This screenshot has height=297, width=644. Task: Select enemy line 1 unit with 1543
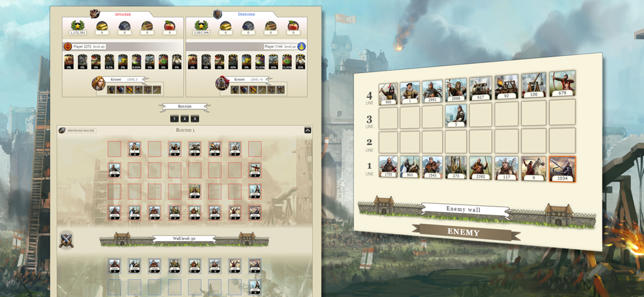click(x=433, y=167)
